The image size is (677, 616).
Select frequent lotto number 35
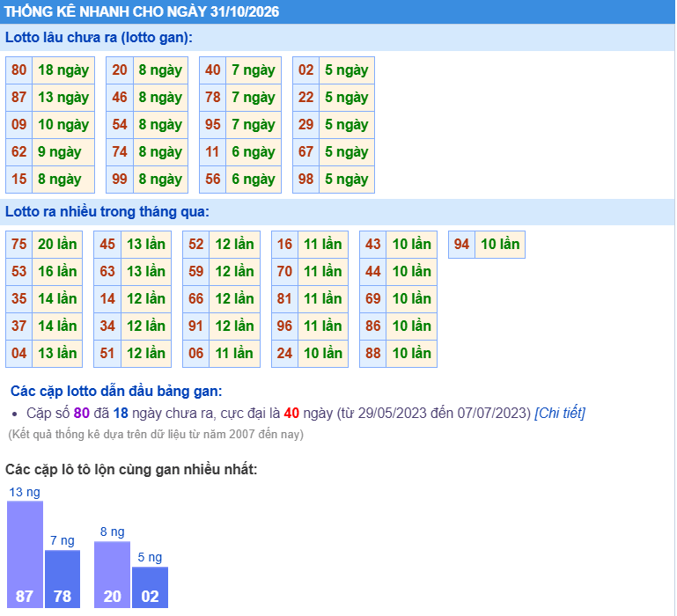[19, 298]
